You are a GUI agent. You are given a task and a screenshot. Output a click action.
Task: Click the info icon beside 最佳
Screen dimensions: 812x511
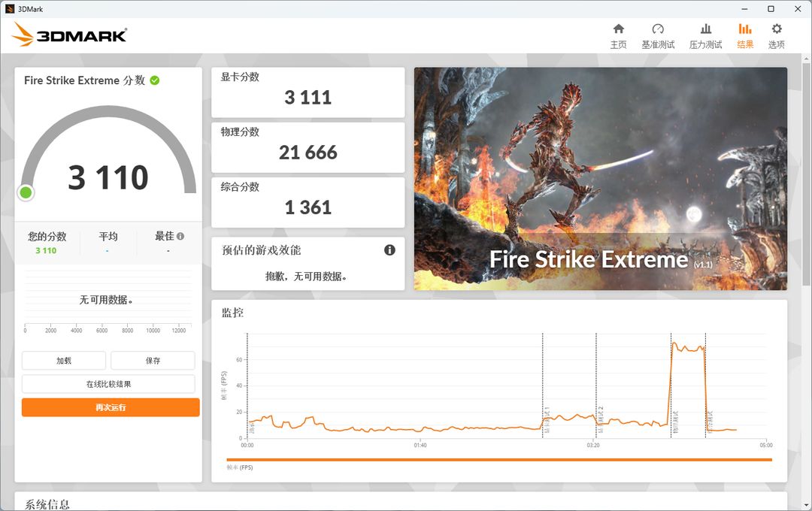tap(180, 236)
